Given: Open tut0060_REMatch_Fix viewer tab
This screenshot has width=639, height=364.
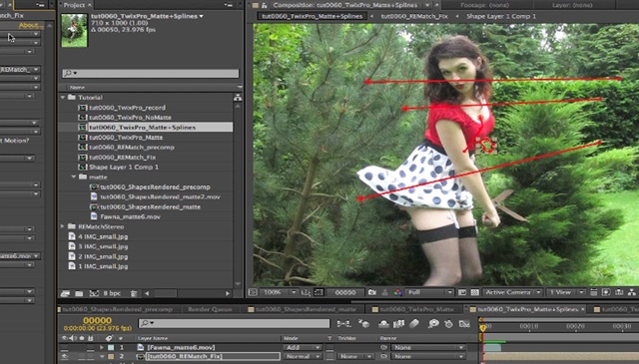Looking at the screenshot, I should pos(414,16).
